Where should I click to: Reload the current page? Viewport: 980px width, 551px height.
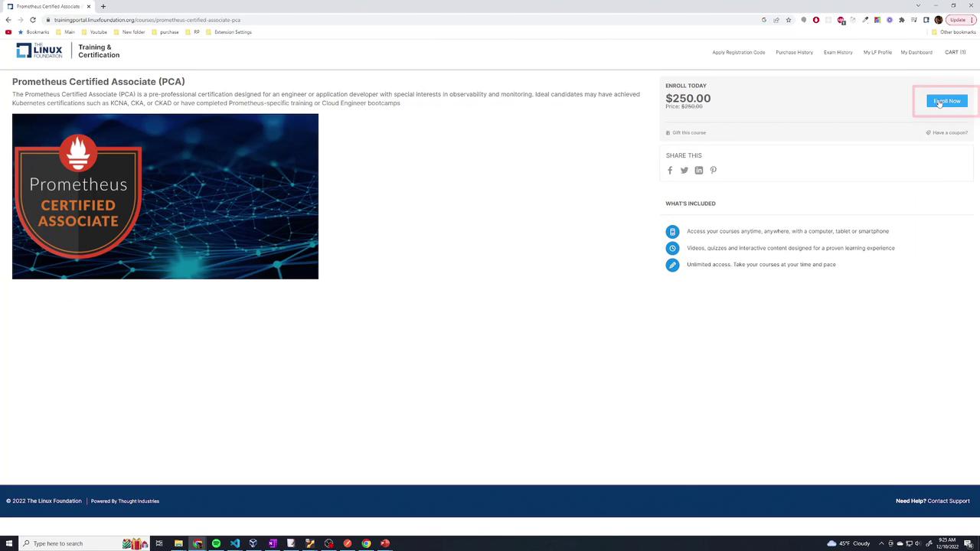33,20
